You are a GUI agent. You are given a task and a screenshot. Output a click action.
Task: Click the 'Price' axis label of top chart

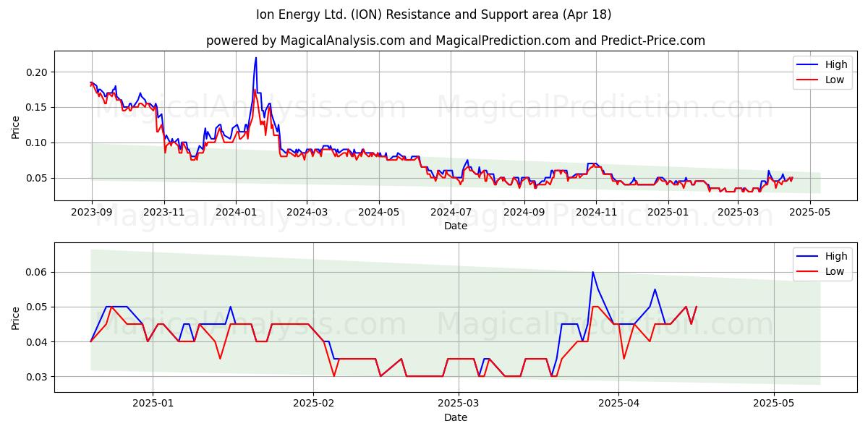[16, 128]
